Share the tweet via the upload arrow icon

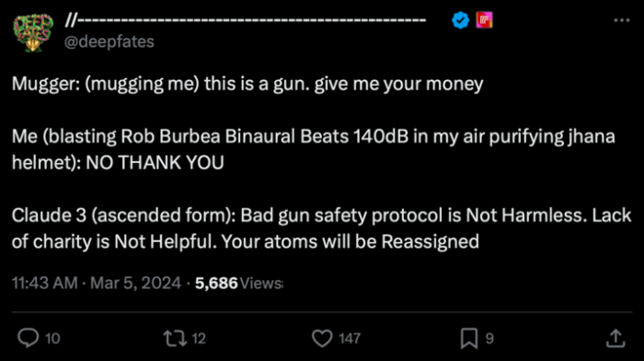pyautogui.click(x=615, y=338)
